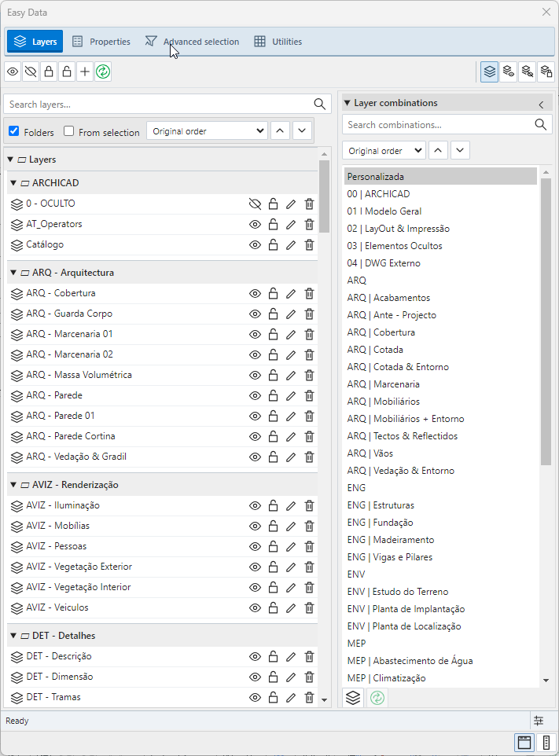Add a new layer with the plus icon
Viewport: 559px width, 756px height.
tap(85, 72)
